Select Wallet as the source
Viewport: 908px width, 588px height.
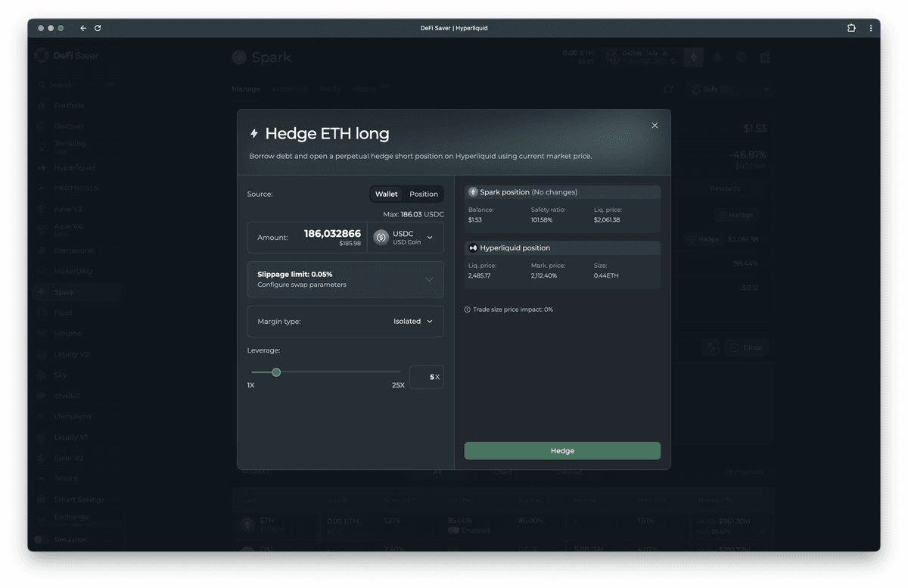pyautogui.click(x=387, y=194)
